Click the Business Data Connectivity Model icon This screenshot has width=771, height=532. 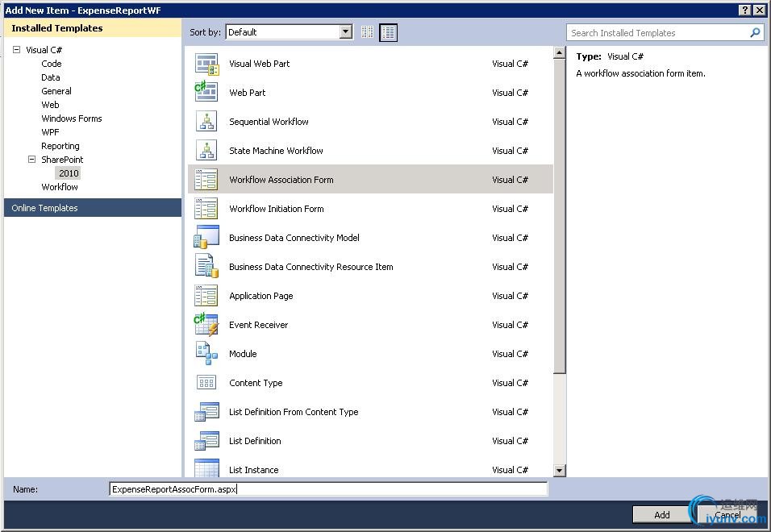coord(206,237)
